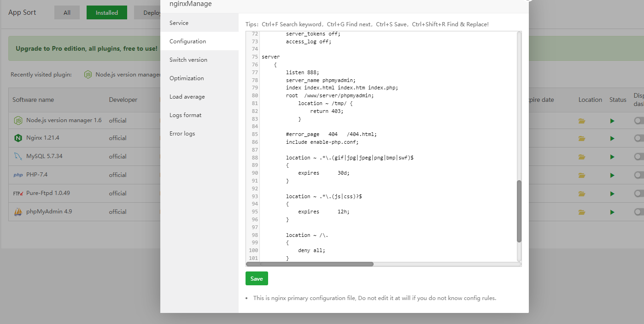The width and height of the screenshot is (644, 324).
Task: Open the Load average tab
Action: (199, 97)
